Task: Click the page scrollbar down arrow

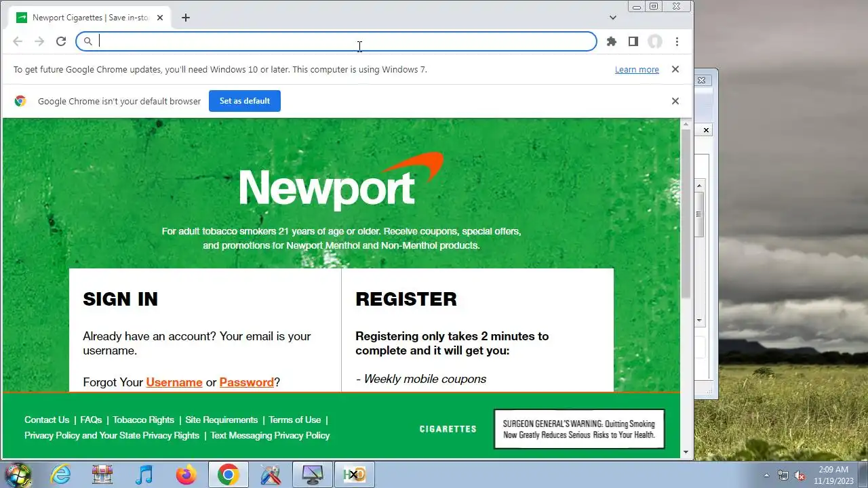Action: tap(686, 452)
